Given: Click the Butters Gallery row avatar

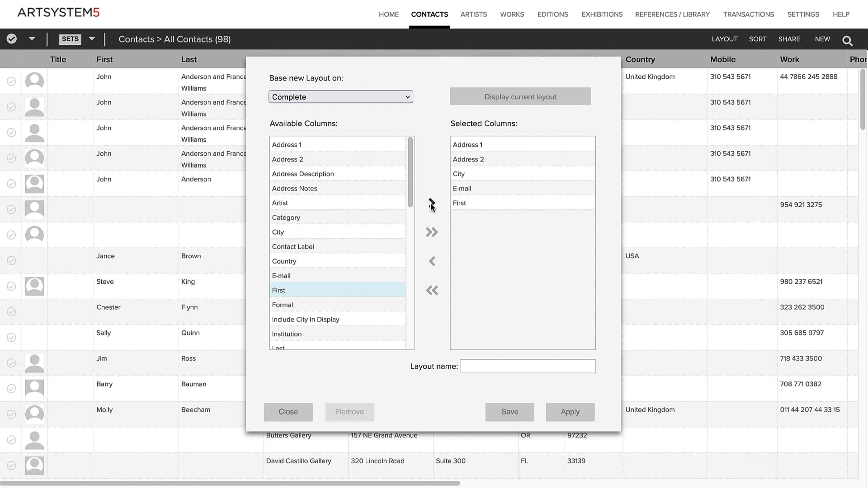Looking at the screenshot, I should tap(34, 440).
